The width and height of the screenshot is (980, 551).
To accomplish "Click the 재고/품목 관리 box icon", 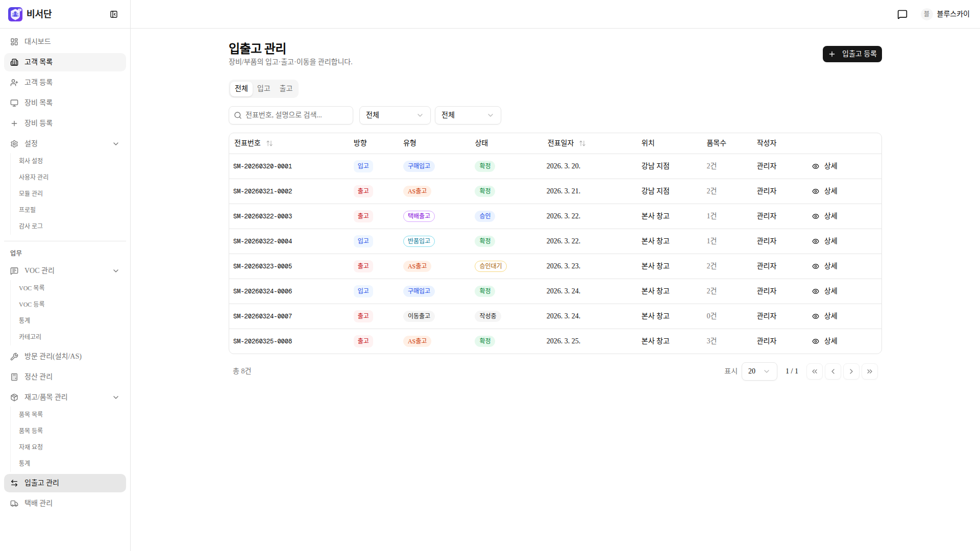I will point(14,397).
